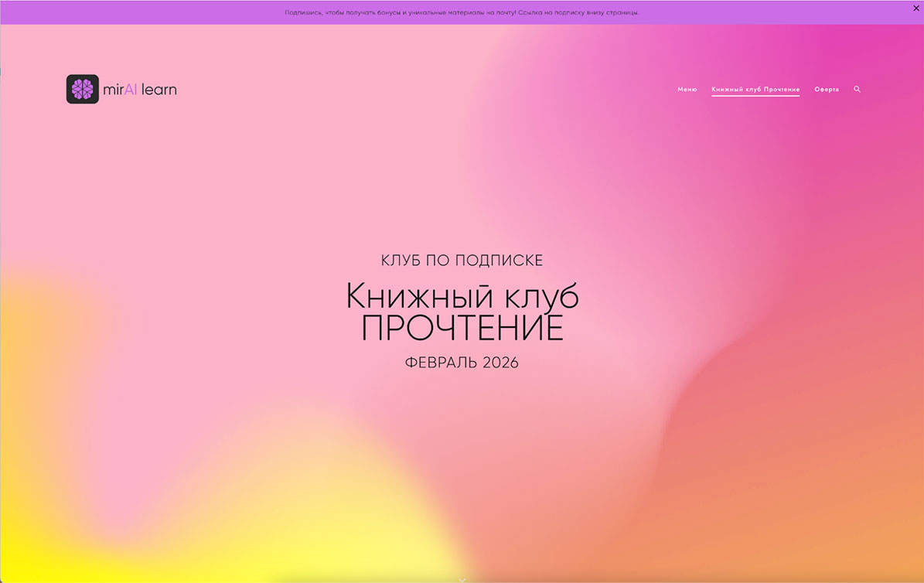The image size is (924, 583).
Task: Click the word 'ПОДПИСКЕ' in the subtitle
Action: coord(500,261)
